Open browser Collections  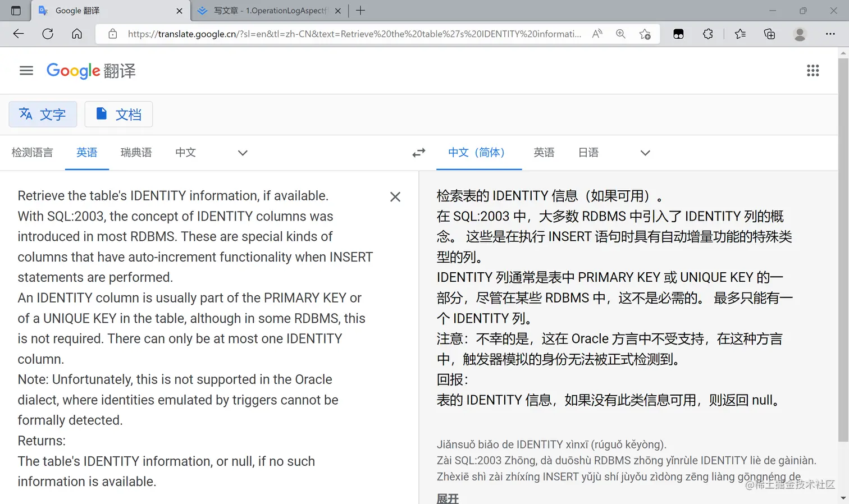point(769,34)
